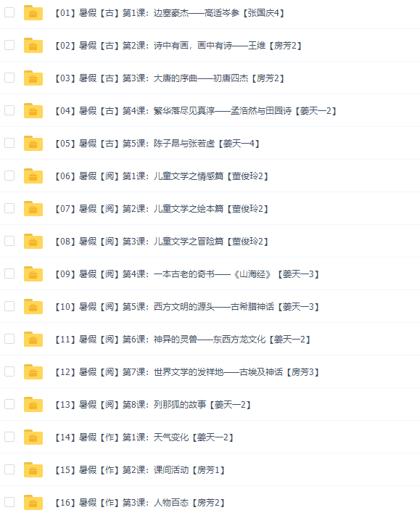The height and width of the screenshot is (518, 420).
Task: Toggle checkbox next to 【14】天气变化
Action: click(x=9, y=437)
